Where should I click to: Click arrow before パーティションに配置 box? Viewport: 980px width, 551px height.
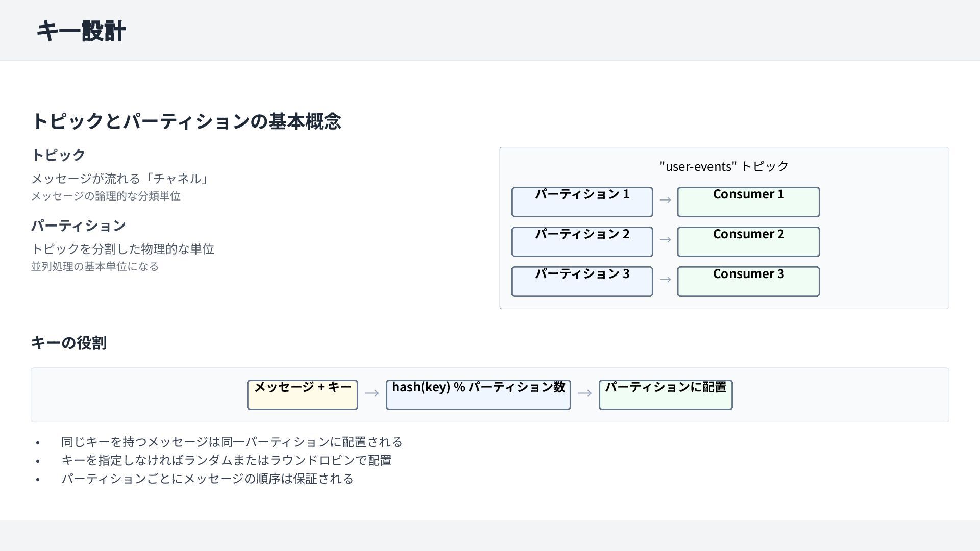(x=584, y=393)
